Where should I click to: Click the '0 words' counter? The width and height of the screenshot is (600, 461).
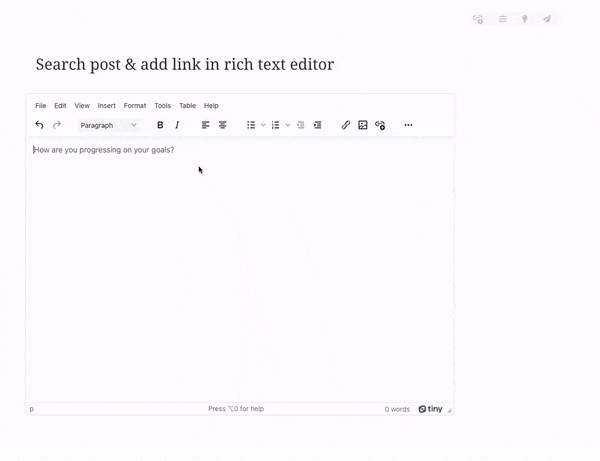pos(397,409)
